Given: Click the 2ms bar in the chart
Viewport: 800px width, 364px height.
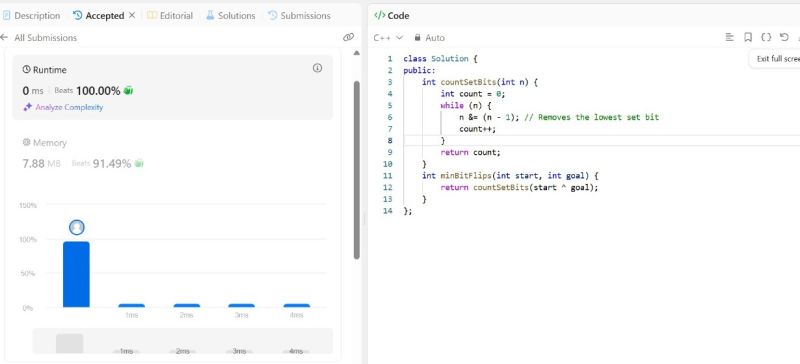Looking at the screenshot, I should pos(186,306).
